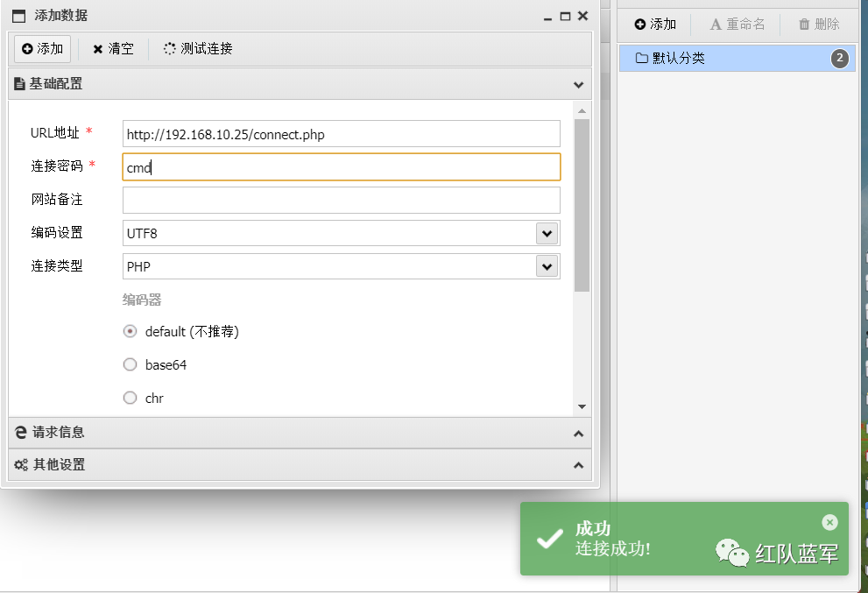Click the 重命名 rename category button
The image size is (868, 593).
737,25
